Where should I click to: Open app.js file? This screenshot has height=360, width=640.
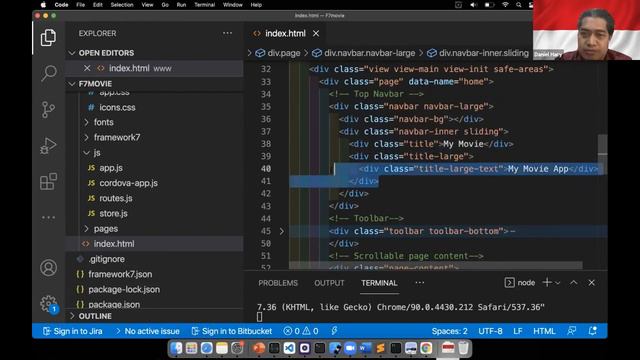pyautogui.click(x=111, y=168)
